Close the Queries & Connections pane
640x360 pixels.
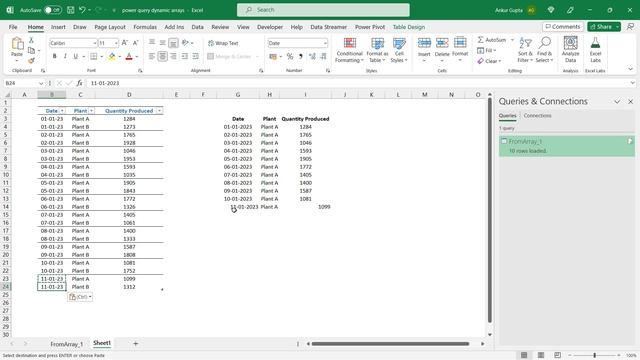(x=630, y=102)
